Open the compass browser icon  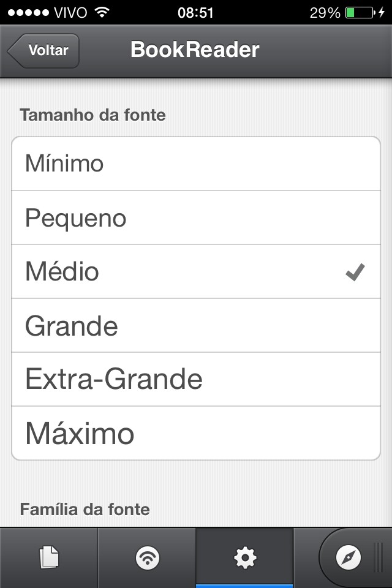pos(349,557)
